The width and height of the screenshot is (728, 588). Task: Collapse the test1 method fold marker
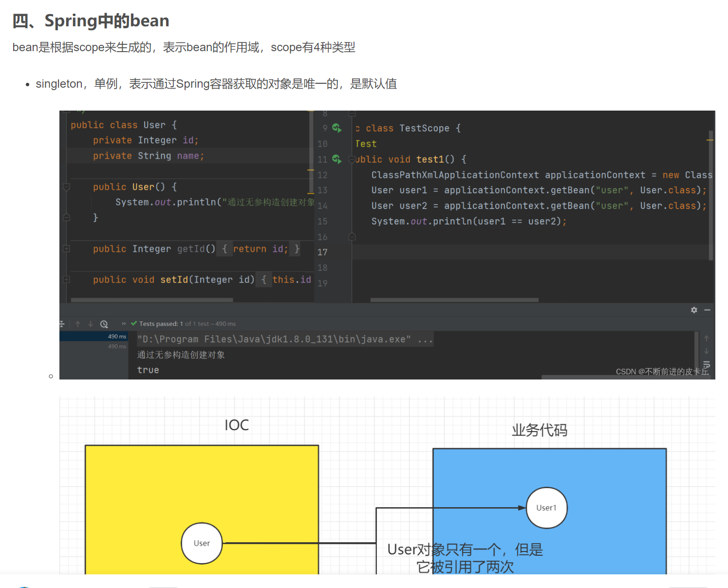pos(352,160)
